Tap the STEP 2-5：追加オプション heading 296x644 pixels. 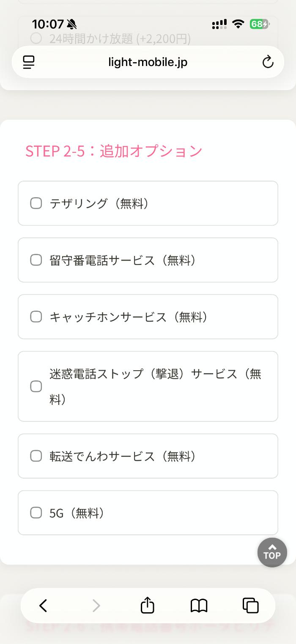pyautogui.click(x=114, y=151)
